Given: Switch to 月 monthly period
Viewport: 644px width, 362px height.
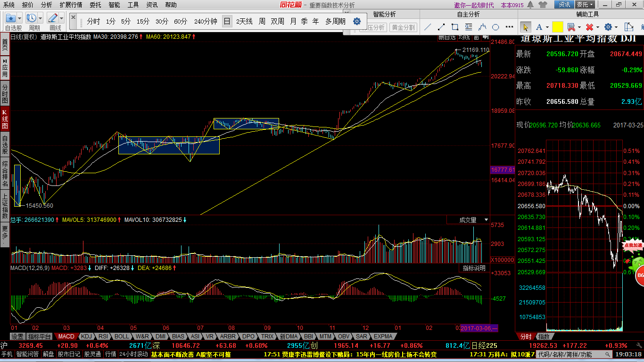Looking at the screenshot, I should pos(293,21).
